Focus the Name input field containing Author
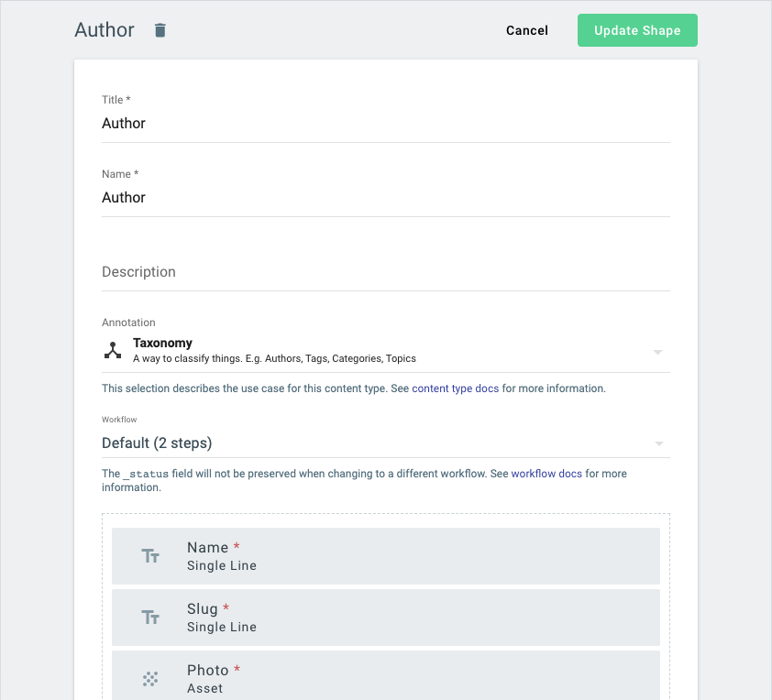The image size is (772, 700). (x=385, y=198)
